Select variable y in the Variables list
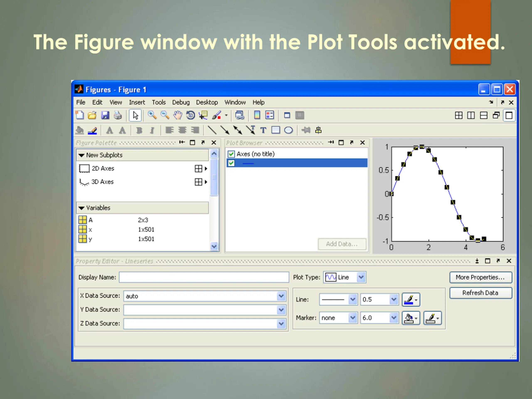 click(142, 239)
